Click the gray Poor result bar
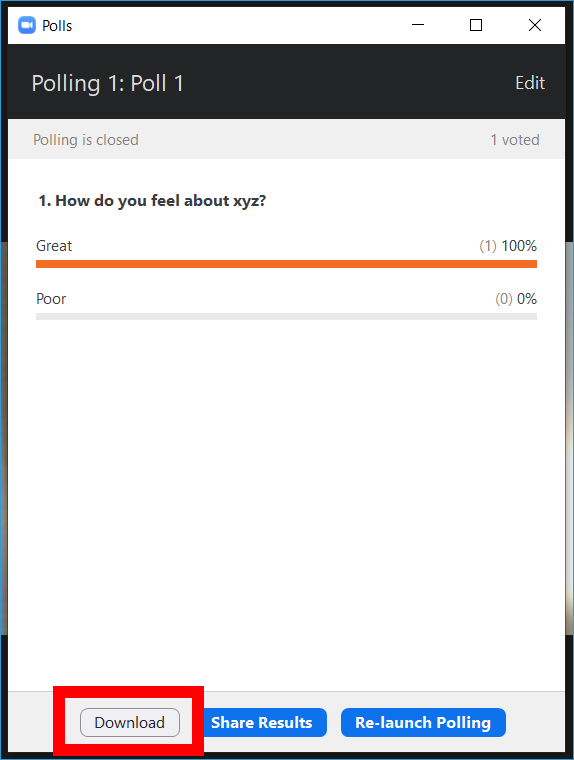574x760 pixels. [287, 317]
